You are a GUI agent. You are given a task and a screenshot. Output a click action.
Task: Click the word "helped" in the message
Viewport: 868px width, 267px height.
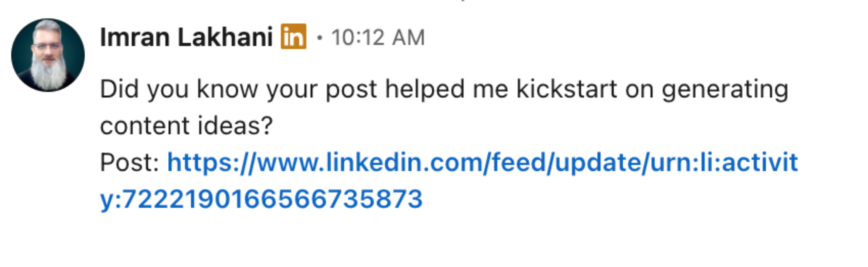424,89
